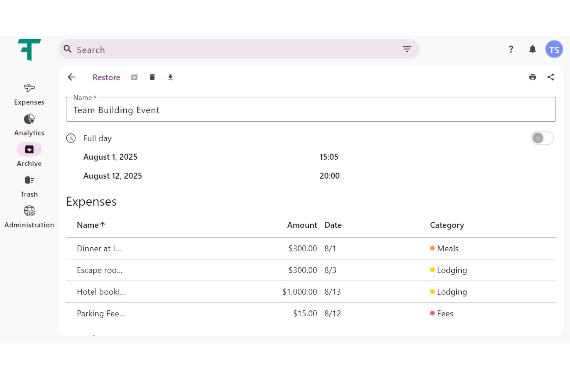Delete the trip using the trash icon
This screenshot has height=392, width=570.
(x=152, y=77)
